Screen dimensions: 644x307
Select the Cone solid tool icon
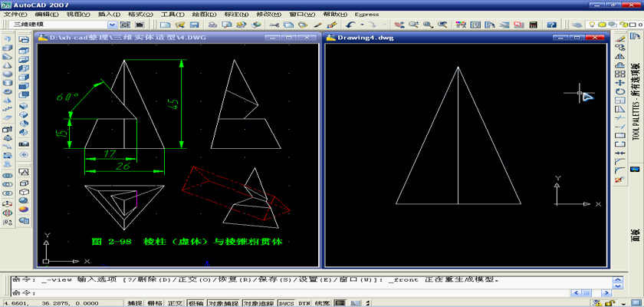pyautogui.click(x=8, y=65)
